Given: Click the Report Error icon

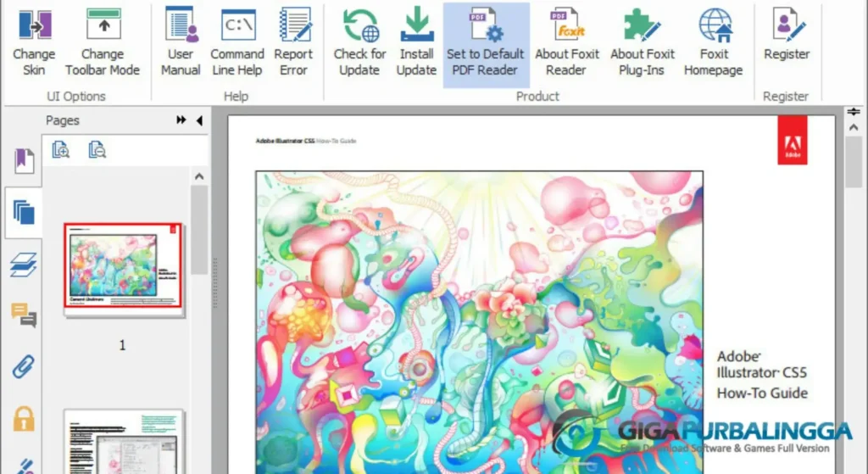Looking at the screenshot, I should pos(294,26).
